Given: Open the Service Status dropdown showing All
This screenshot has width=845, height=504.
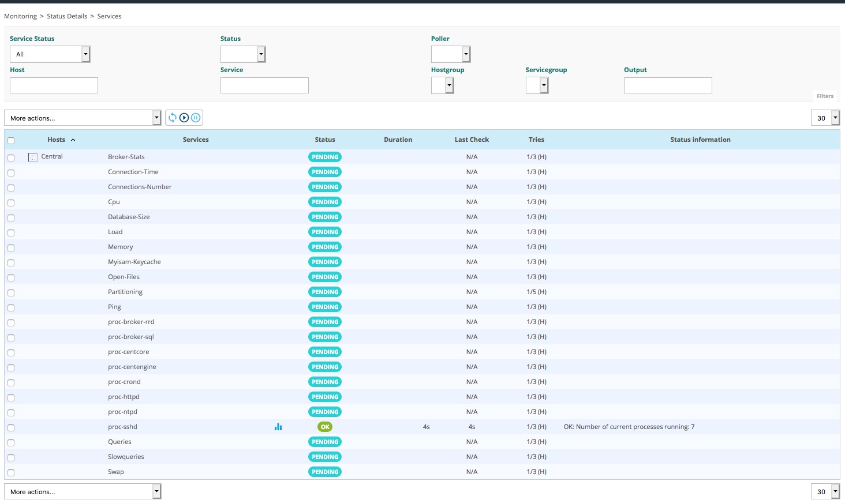Looking at the screenshot, I should [50, 54].
